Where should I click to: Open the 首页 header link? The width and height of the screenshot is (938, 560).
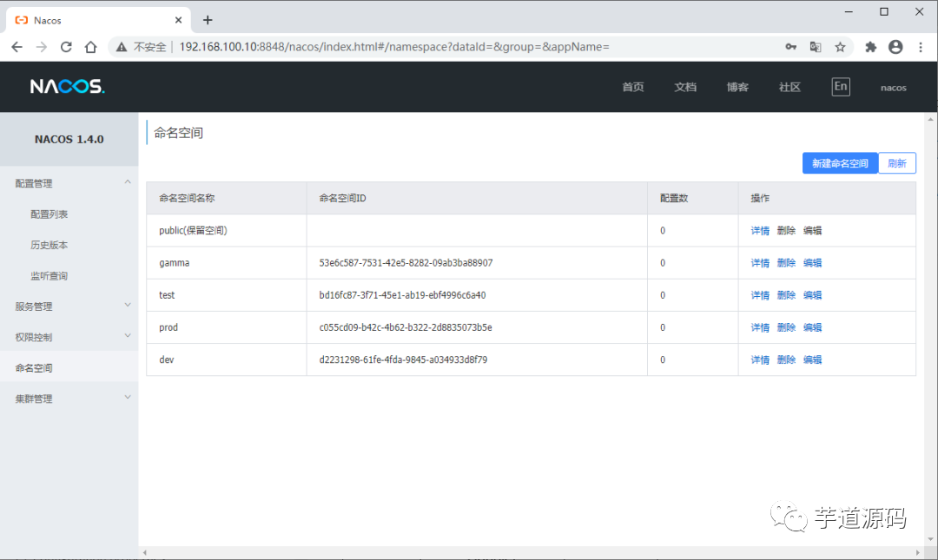point(633,88)
